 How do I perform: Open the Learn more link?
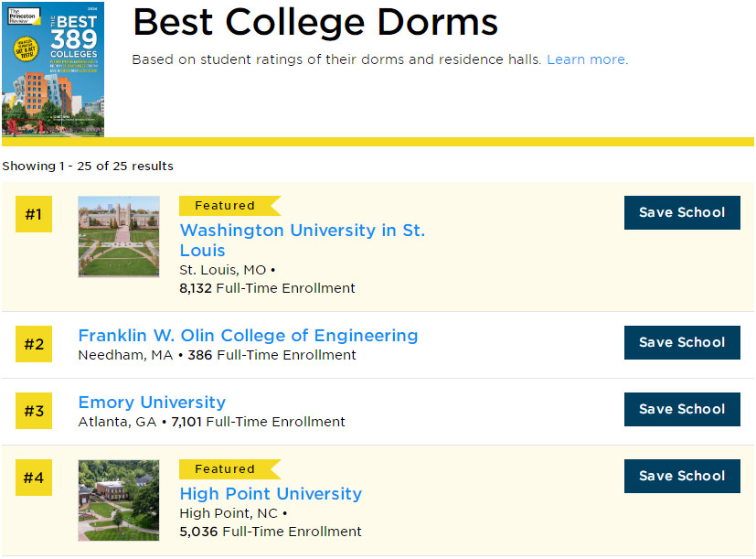click(x=586, y=59)
